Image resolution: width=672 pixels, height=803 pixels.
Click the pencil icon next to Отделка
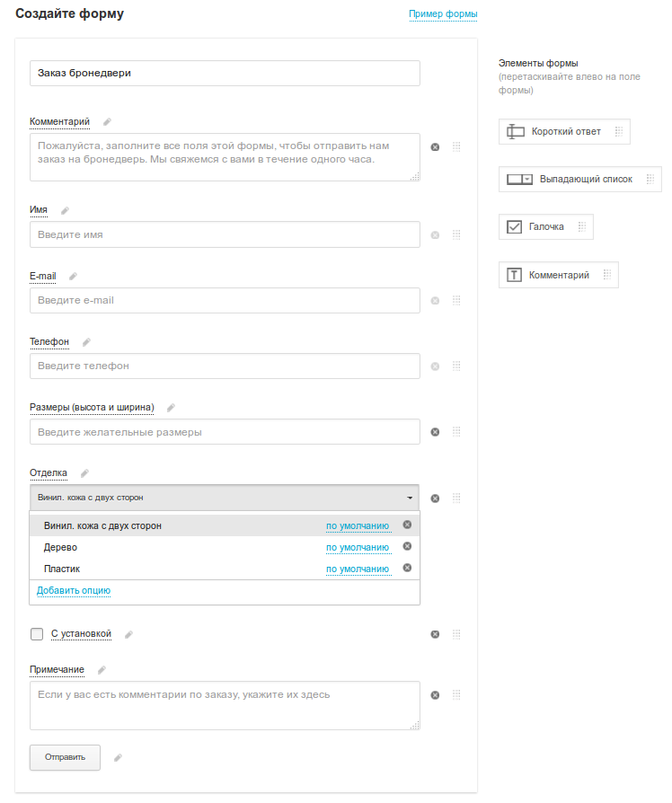point(84,473)
